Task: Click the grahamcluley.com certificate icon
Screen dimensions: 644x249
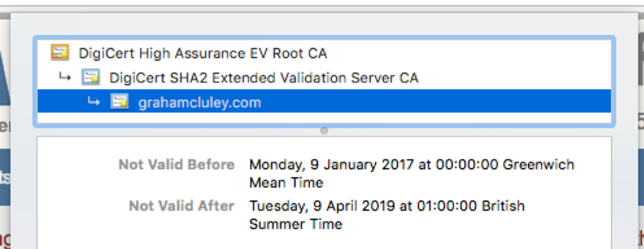Action: click(x=120, y=101)
